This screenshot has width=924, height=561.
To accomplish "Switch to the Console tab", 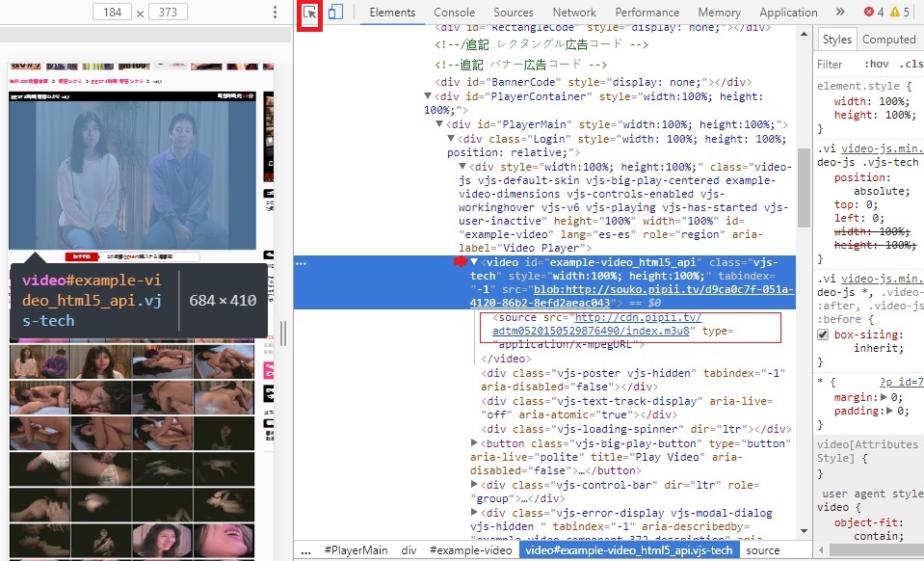I will click(455, 12).
